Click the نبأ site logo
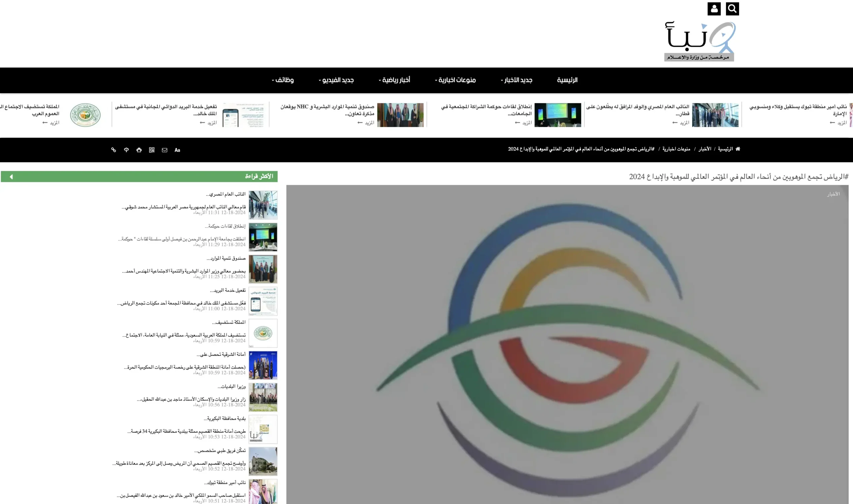Image resolution: width=853 pixels, height=504 pixels. [699, 41]
